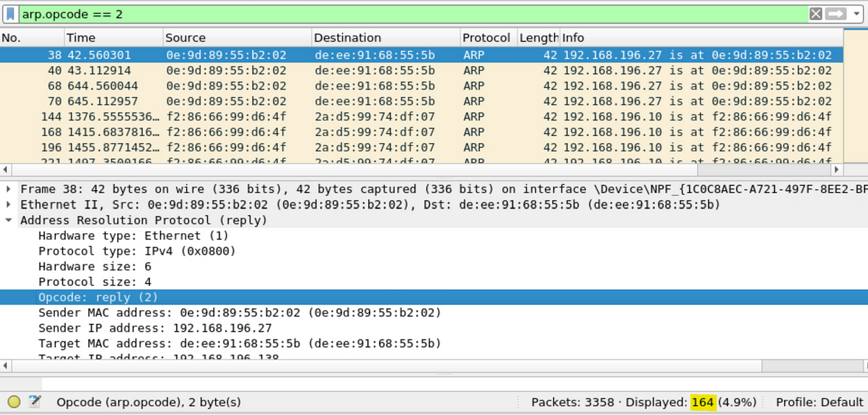Viewport: 868px width, 415px height.
Task: Click the Profile: Default status entry
Action: [x=819, y=402]
